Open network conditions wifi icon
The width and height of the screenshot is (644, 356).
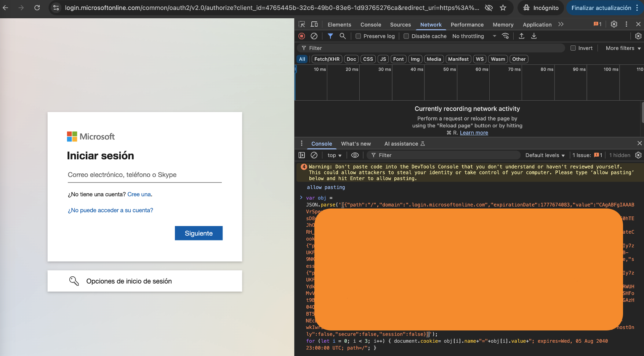pyautogui.click(x=506, y=36)
